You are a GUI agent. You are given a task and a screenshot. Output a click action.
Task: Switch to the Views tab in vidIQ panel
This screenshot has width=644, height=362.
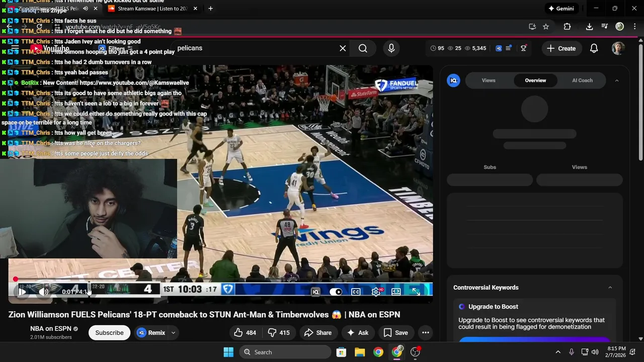[489, 80]
